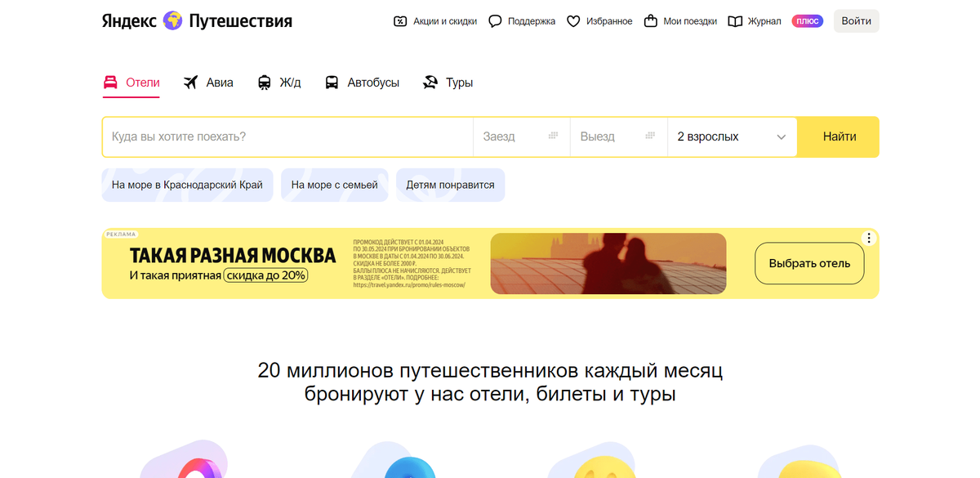Focus the Куда вы хотите поехать field

[x=287, y=136]
